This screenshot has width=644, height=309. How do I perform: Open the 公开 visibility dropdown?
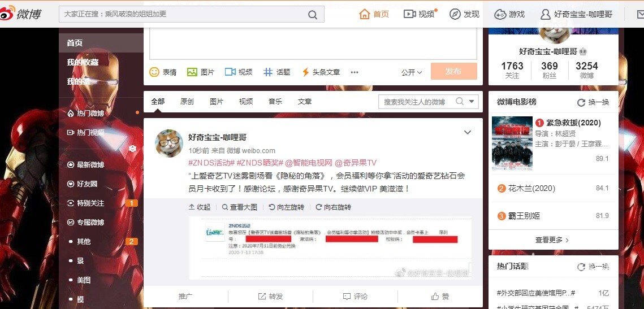412,72
